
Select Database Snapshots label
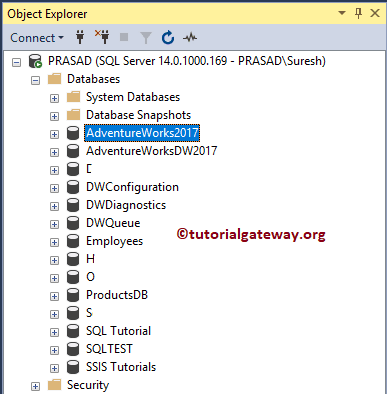[138, 115]
